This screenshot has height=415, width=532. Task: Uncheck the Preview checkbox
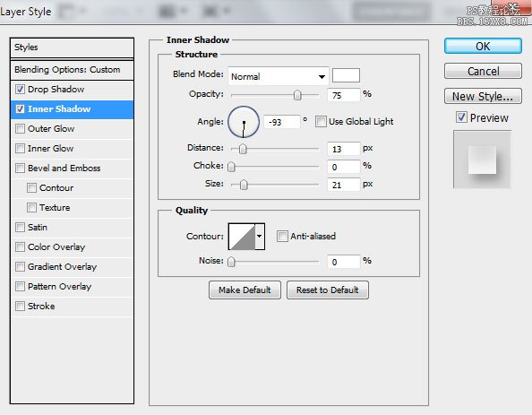click(x=461, y=117)
